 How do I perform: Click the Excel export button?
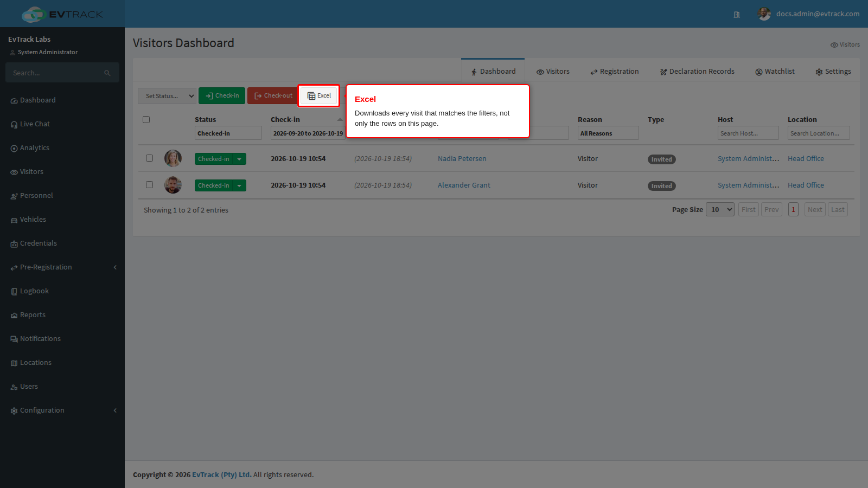click(319, 95)
